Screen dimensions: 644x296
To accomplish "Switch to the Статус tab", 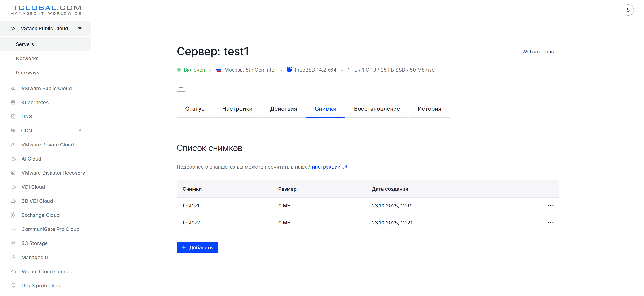I will (x=195, y=109).
